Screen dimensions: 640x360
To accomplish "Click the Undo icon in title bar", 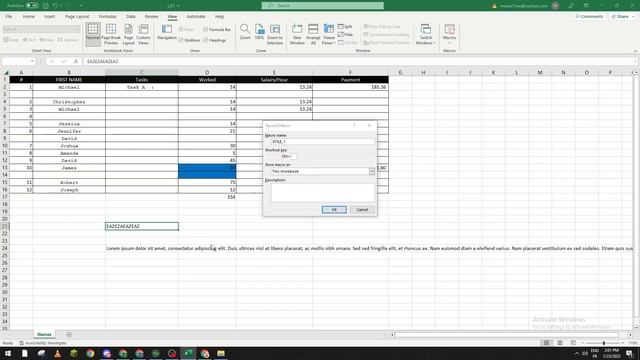I will click(55, 6).
